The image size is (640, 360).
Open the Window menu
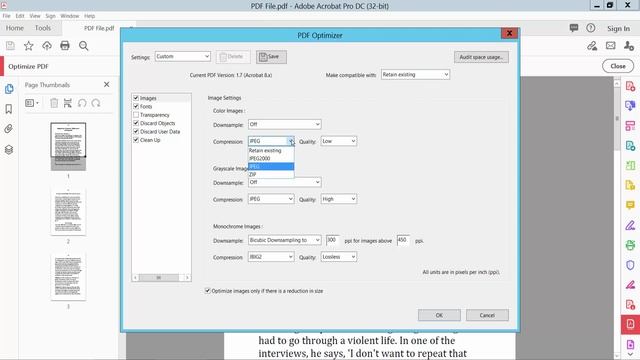70,16
